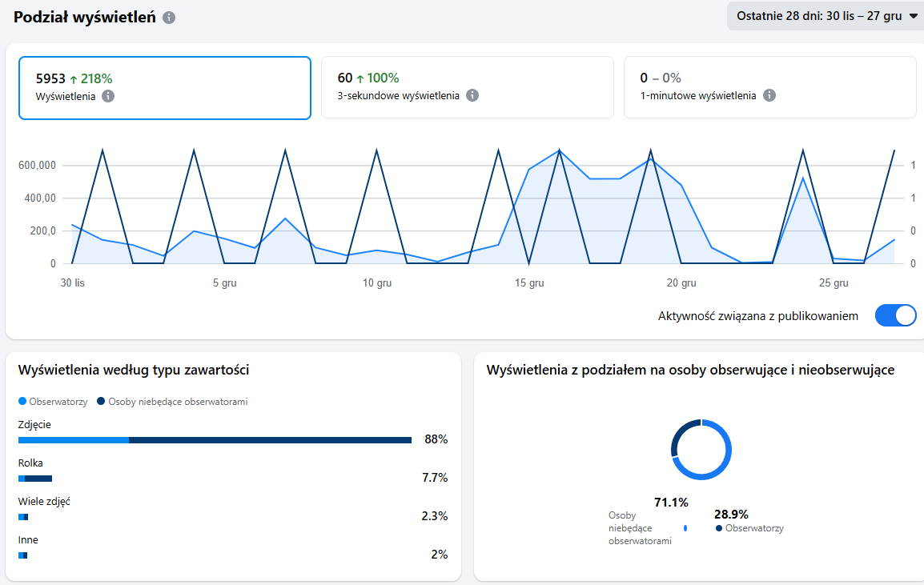Click info icon next to 3-sekundowe wyświetlenia
This screenshot has width=924, height=585.
click(x=472, y=96)
